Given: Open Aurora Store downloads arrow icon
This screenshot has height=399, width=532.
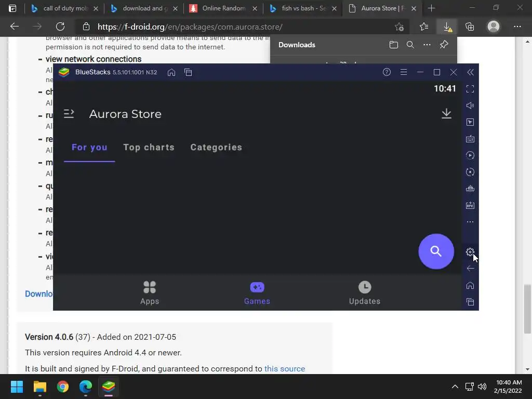Looking at the screenshot, I should coord(446,113).
